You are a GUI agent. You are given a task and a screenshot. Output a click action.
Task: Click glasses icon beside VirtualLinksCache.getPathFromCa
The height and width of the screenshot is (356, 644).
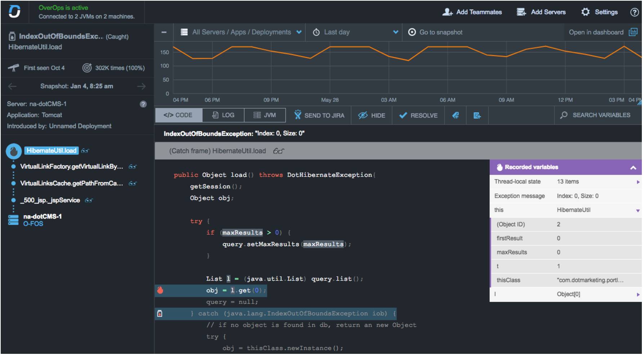coord(133,184)
